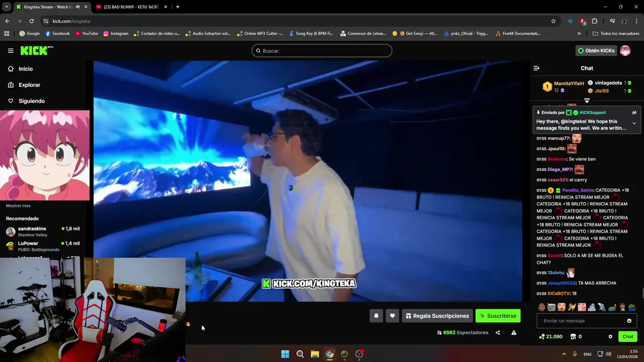Show more bookmarks via double chevron

pyautogui.click(x=579, y=34)
